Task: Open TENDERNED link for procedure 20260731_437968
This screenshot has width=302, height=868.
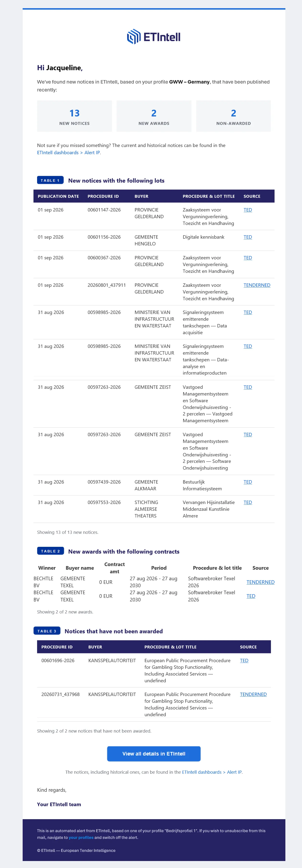Action: [253, 695]
